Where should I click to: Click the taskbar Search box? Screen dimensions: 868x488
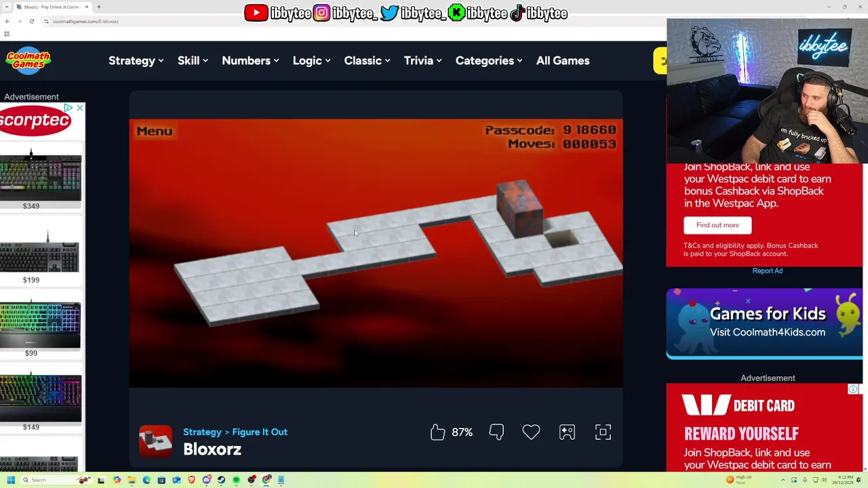[56, 480]
